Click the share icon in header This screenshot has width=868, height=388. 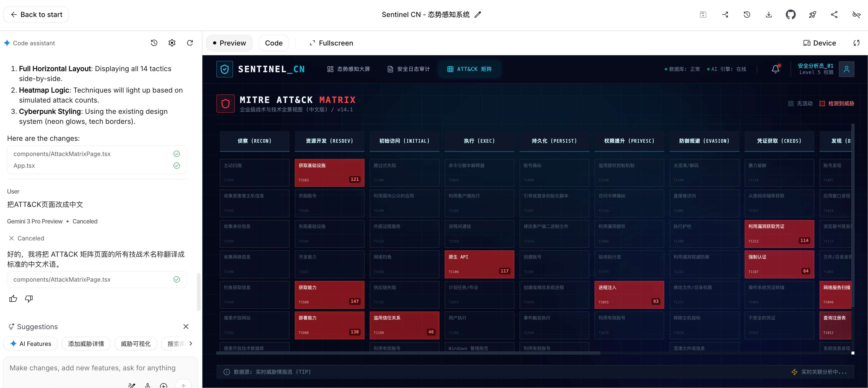click(834, 14)
